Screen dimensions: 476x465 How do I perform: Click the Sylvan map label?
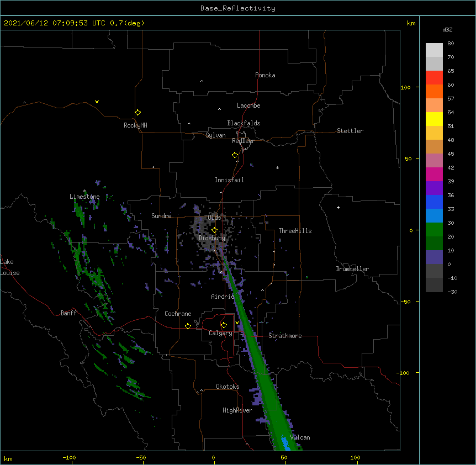(215, 135)
